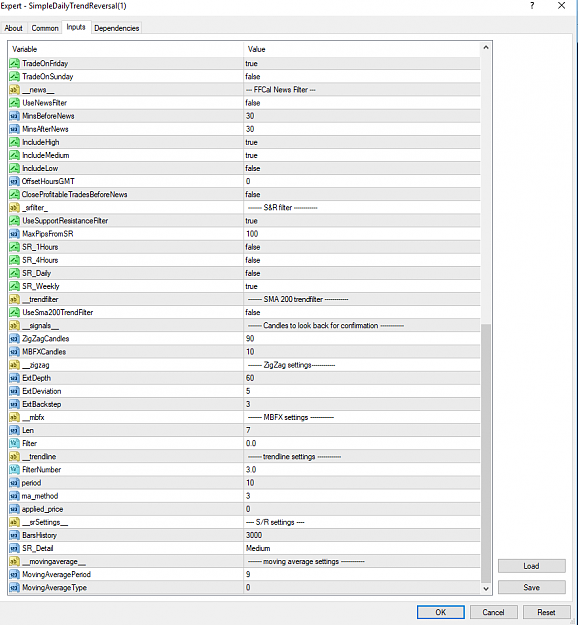578x625 pixels.
Task: Save the current input set
Action: click(531, 588)
